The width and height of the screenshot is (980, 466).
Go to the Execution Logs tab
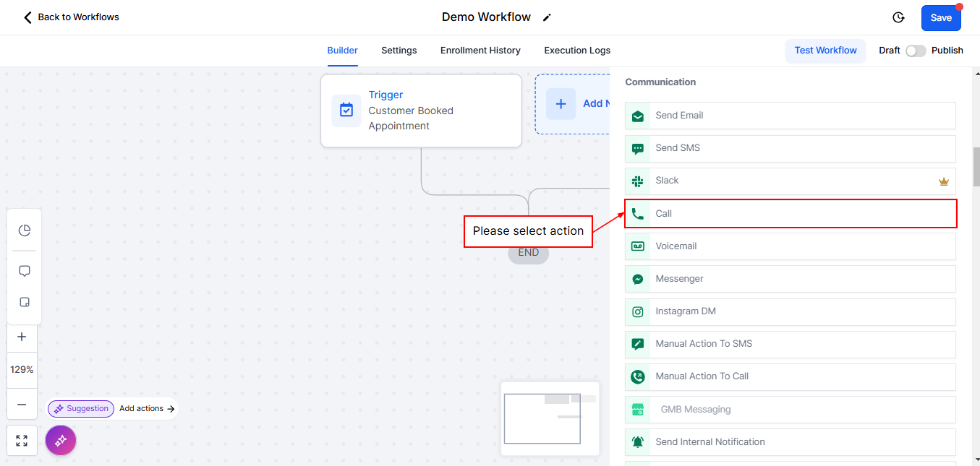[x=577, y=51]
